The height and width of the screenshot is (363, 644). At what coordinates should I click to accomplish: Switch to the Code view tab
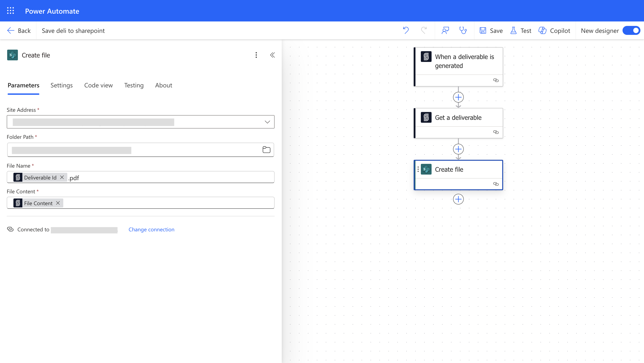[98, 85]
